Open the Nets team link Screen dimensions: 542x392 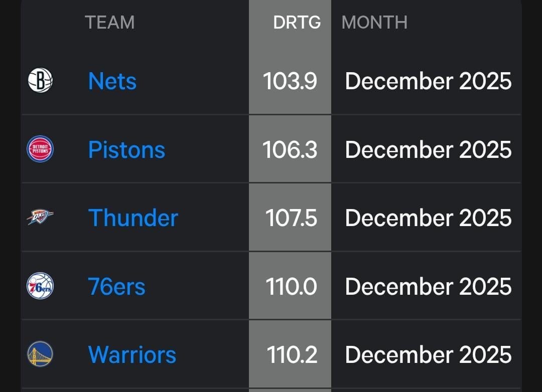click(111, 81)
